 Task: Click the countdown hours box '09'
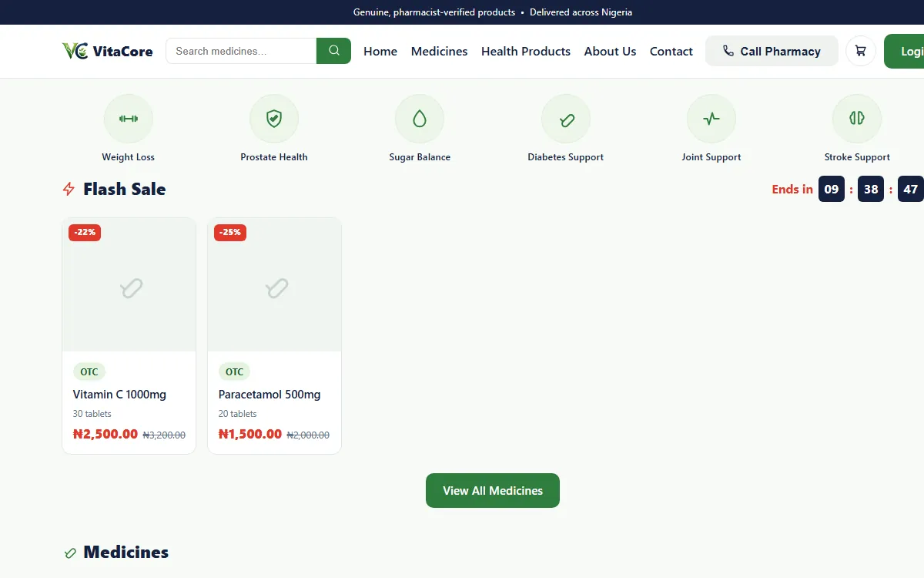pos(832,189)
